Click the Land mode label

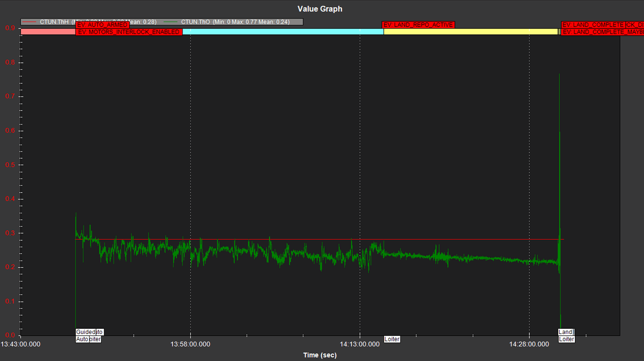565,332
